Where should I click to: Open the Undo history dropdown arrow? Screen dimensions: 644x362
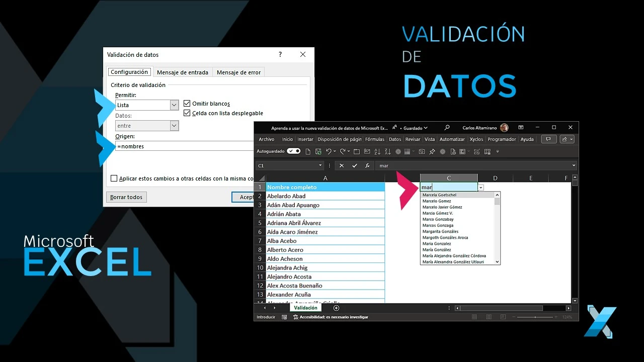(335, 151)
